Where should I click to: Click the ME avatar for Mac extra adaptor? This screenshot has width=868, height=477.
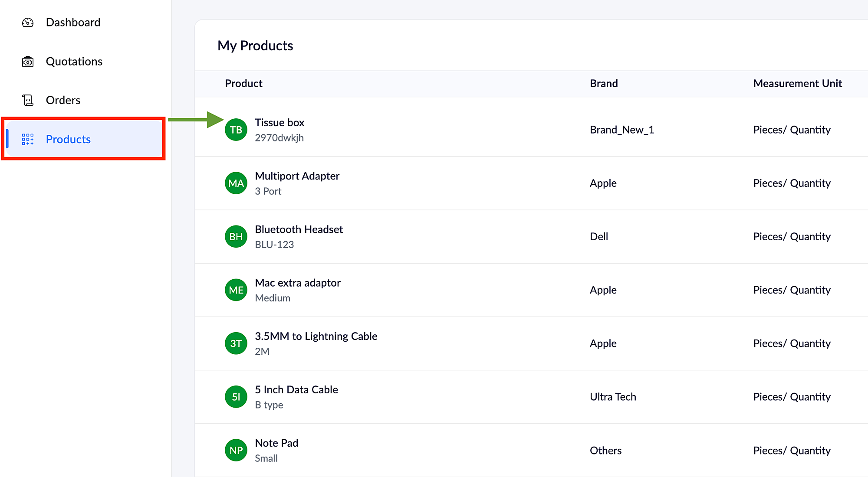point(236,290)
